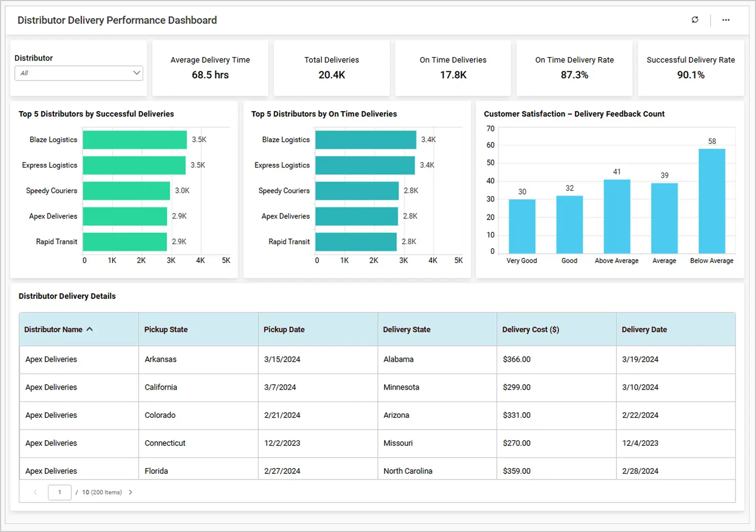756x532 pixels.
Task: Click the Distributor Name column header
Action: pos(79,329)
